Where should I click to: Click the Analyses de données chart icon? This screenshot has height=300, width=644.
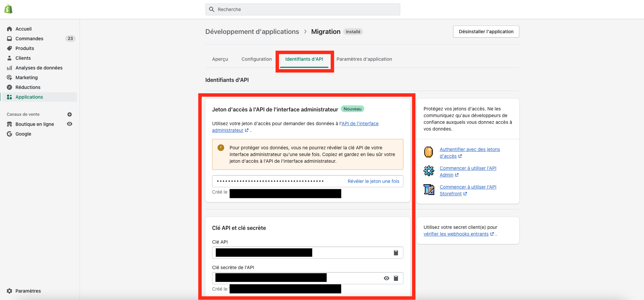click(x=9, y=68)
